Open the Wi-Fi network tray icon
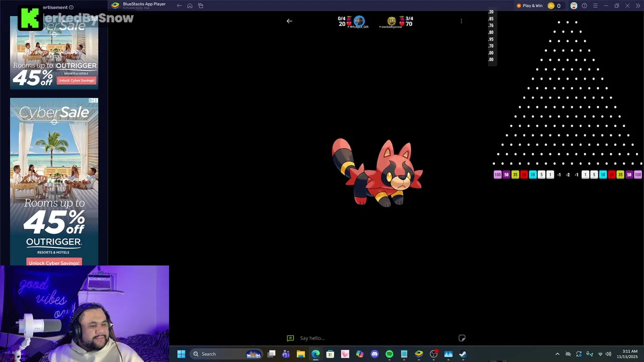 pos(600,354)
